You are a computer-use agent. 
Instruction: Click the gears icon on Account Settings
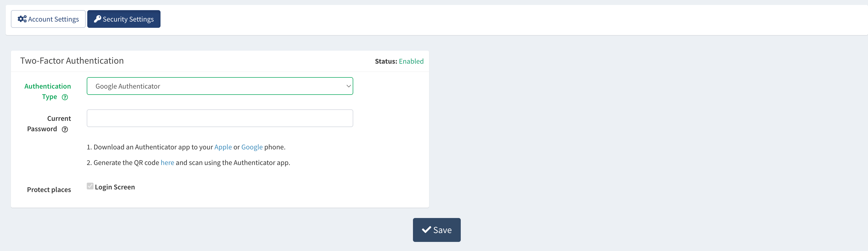tap(22, 19)
